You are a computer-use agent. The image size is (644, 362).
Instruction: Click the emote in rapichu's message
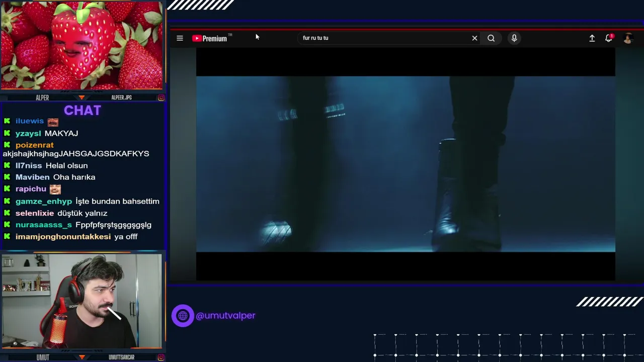point(55,189)
